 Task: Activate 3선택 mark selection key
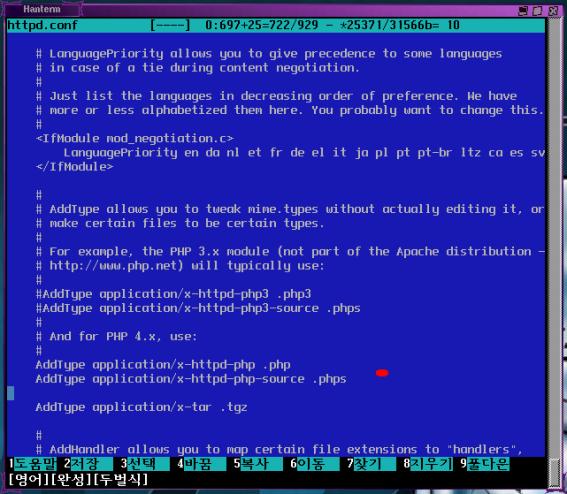[145, 464]
